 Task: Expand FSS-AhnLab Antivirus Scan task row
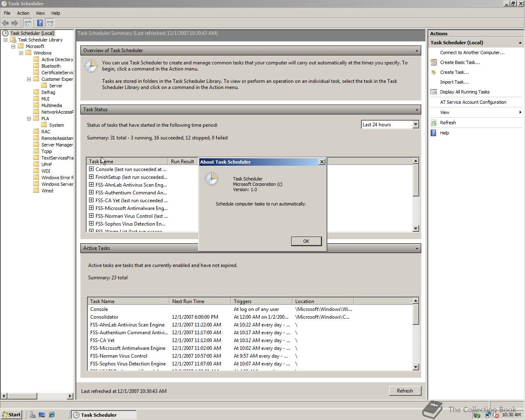pyautogui.click(x=91, y=185)
